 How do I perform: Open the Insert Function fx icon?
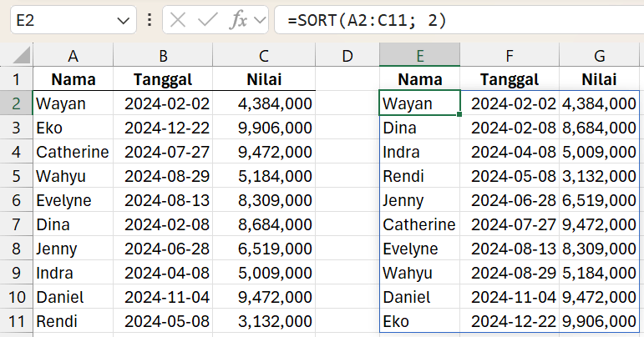[x=239, y=20]
